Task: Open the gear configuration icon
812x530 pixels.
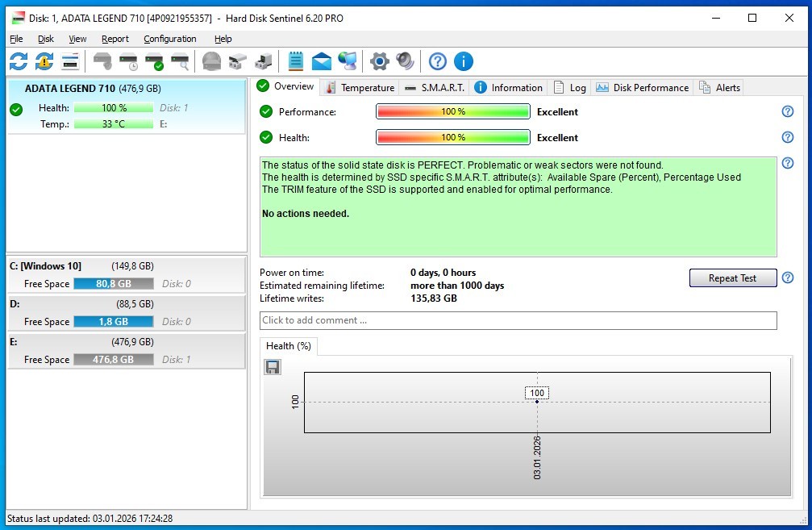Action: pos(380,61)
